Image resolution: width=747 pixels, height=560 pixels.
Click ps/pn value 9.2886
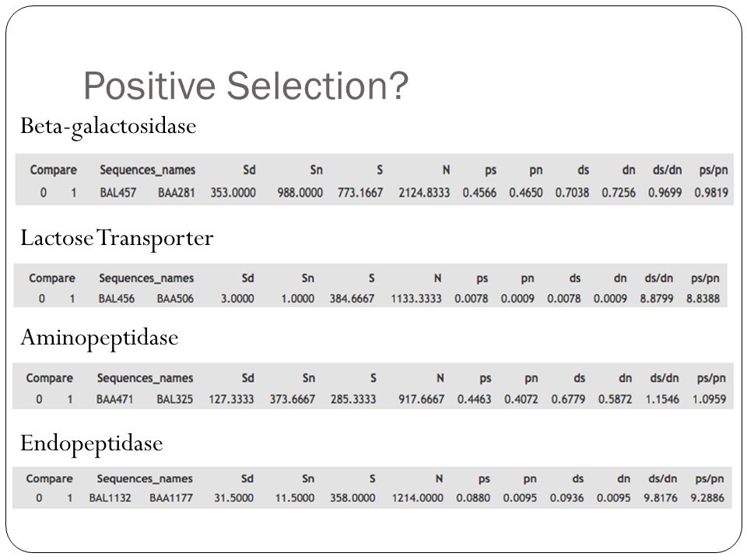coord(707,498)
